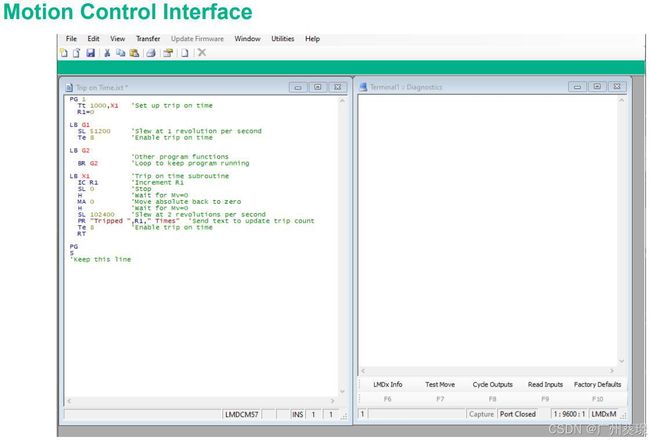Click the 'Keep this line' comment
This screenshot has height=441, width=650.
click(100, 259)
